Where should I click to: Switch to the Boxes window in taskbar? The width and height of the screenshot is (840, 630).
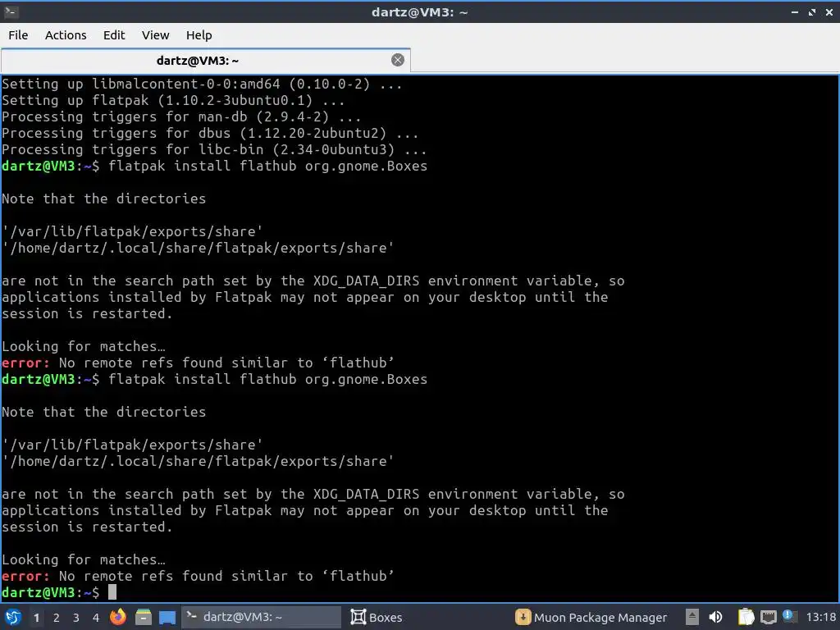pyautogui.click(x=376, y=617)
